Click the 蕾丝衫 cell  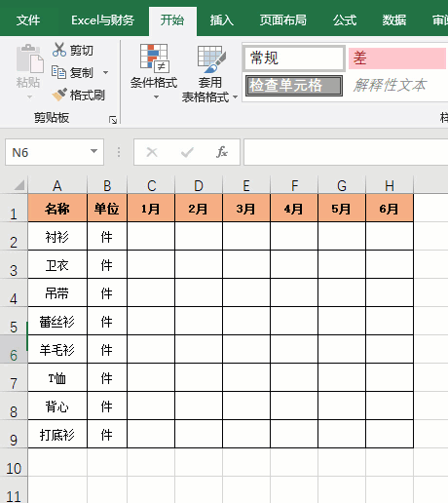[57, 321]
